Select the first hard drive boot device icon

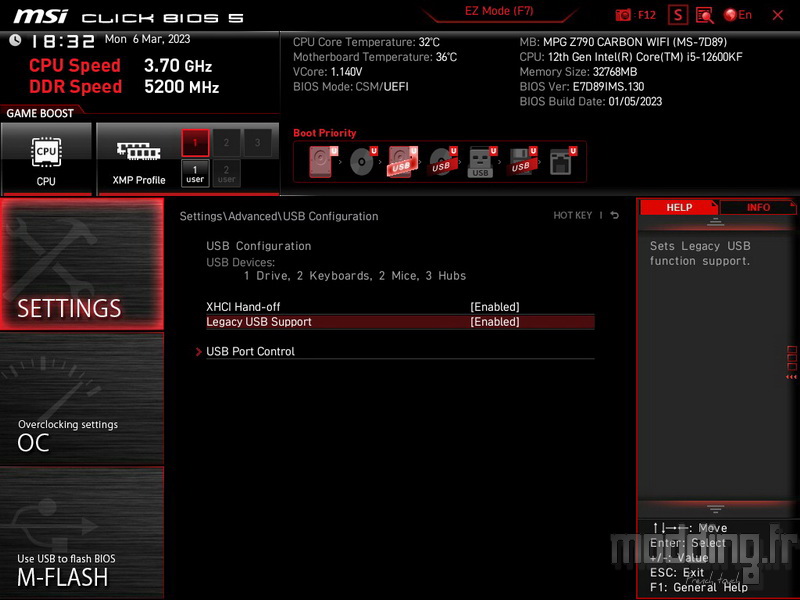[323, 161]
